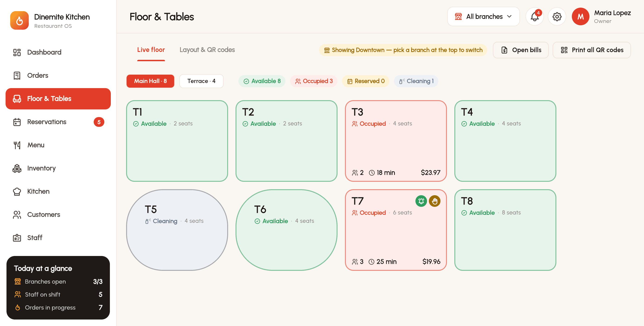Go to Reservations page
Image resolution: width=644 pixels, height=326 pixels.
click(x=58, y=122)
